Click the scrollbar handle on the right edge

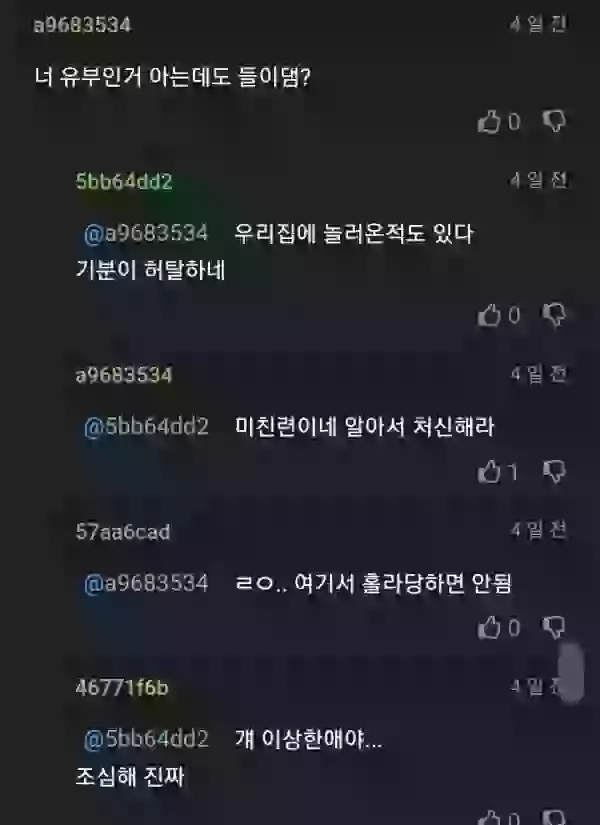(571, 673)
